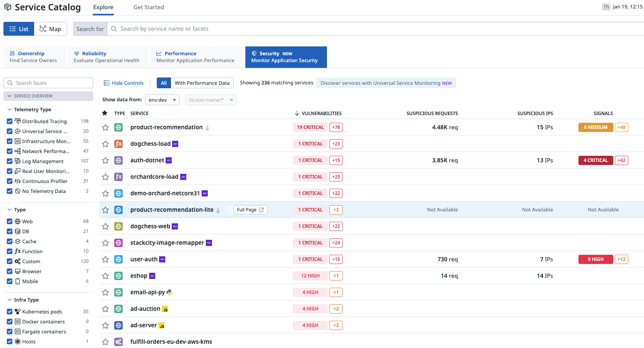Toggle the Log Management facet checkbox

(x=10, y=161)
